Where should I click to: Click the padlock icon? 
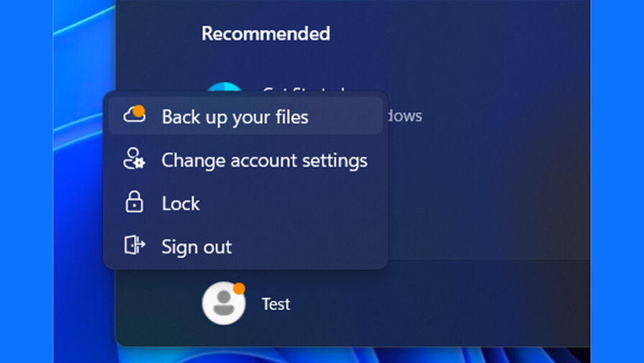(135, 202)
